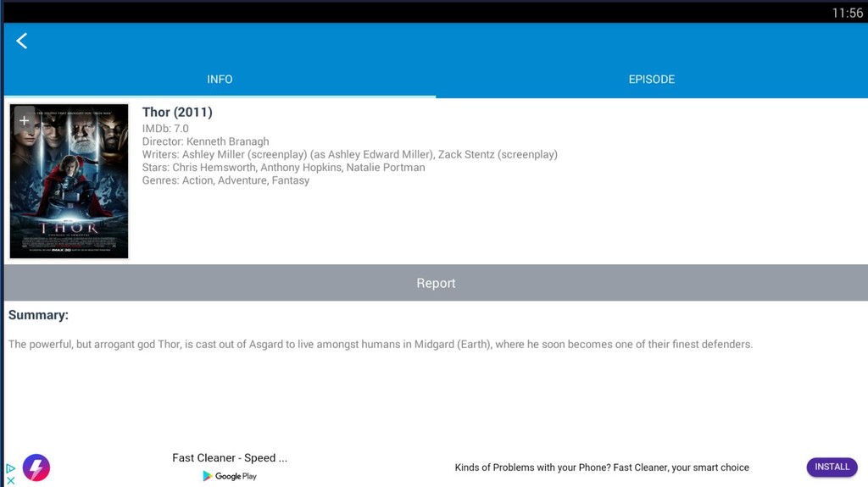The height and width of the screenshot is (487, 868).
Task: Click the ad text about phone problems
Action: click(602, 468)
